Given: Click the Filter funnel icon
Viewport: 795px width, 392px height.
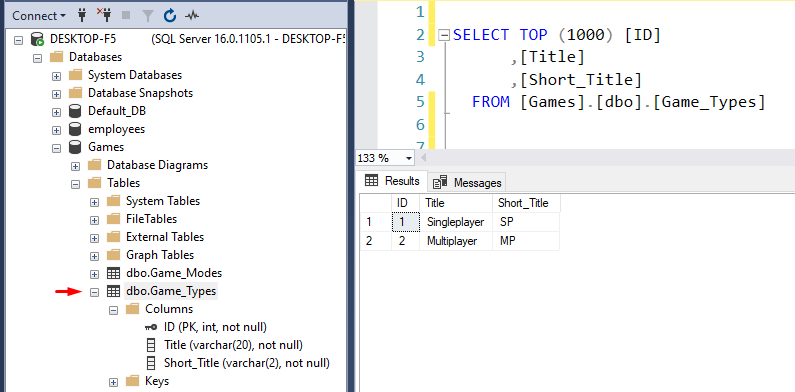Looking at the screenshot, I should pyautogui.click(x=148, y=16).
